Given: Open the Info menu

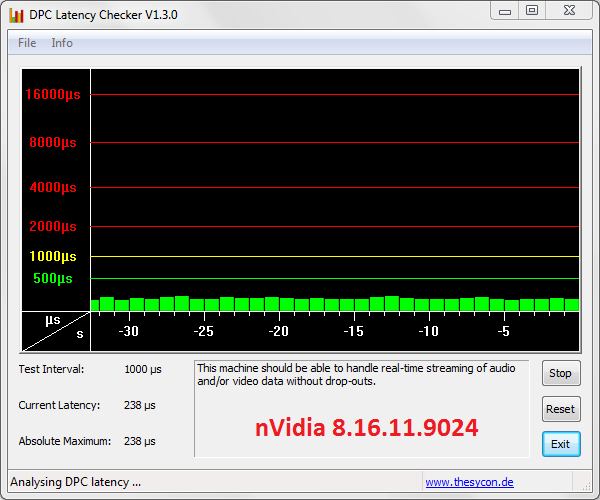Looking at the screenshot, I should coord(62,43).
